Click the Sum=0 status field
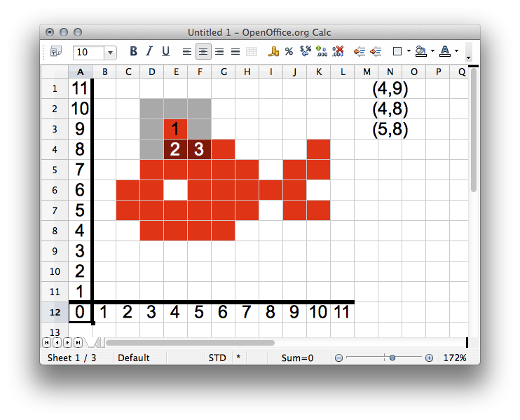520x420 pixels. point(297,358)
